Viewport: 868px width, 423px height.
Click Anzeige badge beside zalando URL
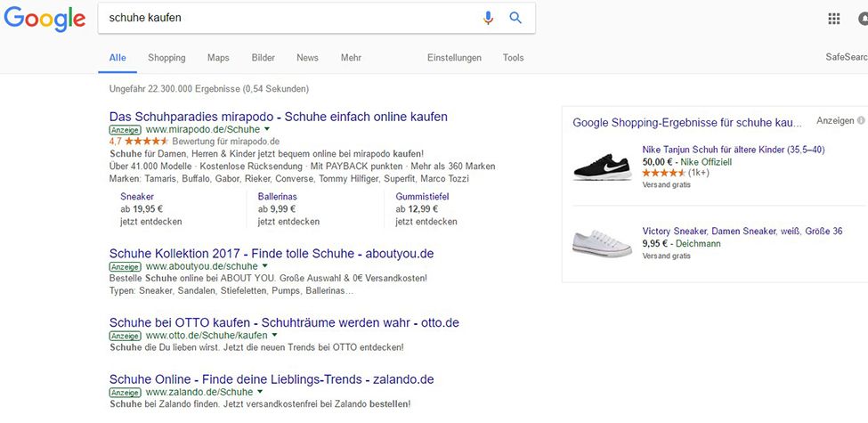[x=126, y=393]
